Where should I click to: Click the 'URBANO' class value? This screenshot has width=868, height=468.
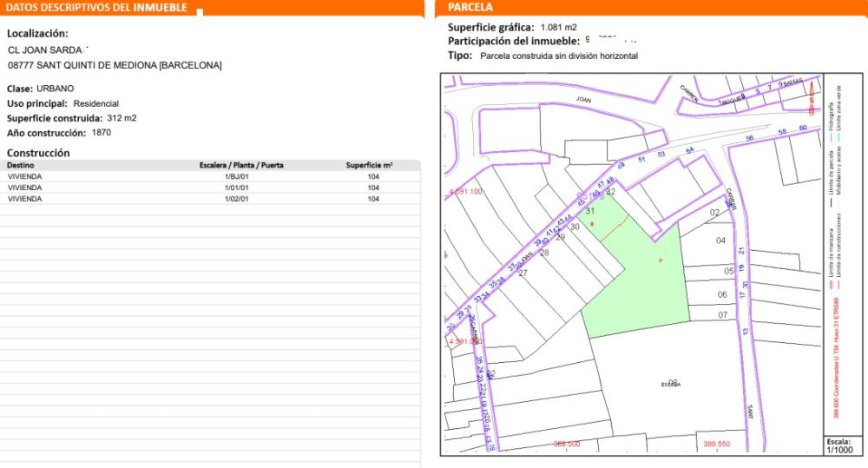[x=55, y=89]
